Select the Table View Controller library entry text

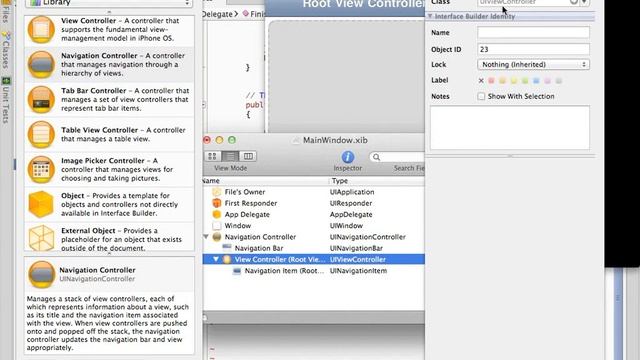pyautogui.click(x=123, y=134)
